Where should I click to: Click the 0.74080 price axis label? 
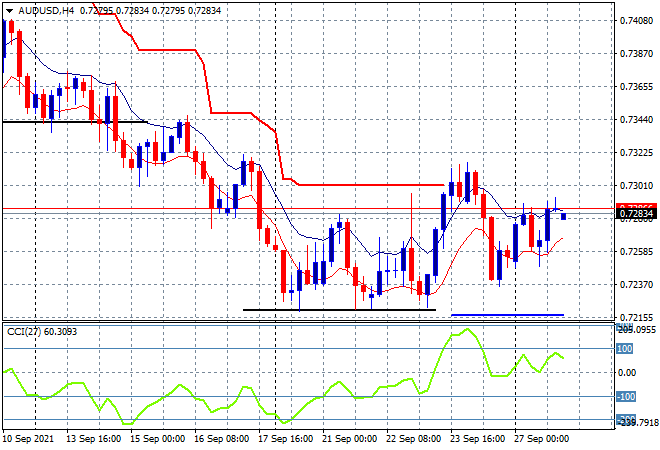(636, 21)
